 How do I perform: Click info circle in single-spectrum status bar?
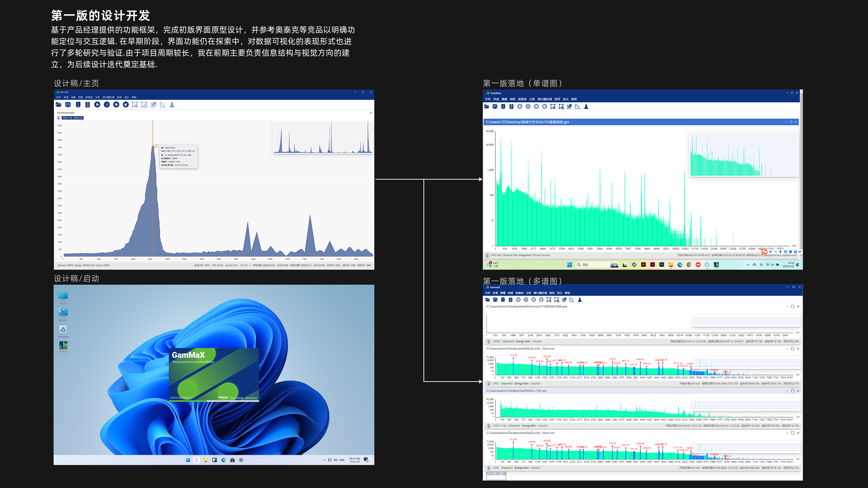487,256
